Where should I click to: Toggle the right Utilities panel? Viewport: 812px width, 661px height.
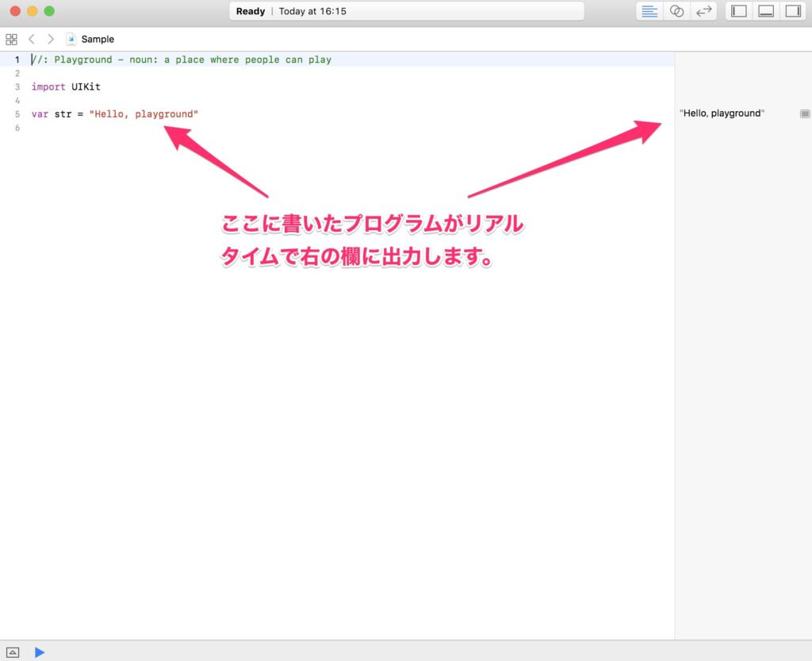pos(793,11)
